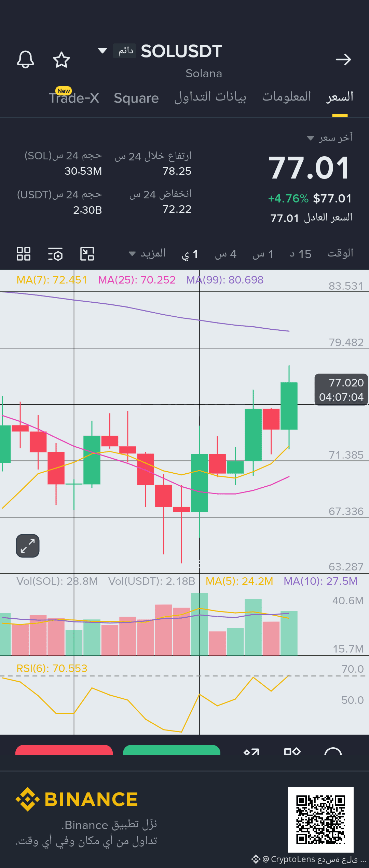Tap the MA(25): 70.252 indicator label
The height and width of the screenshot is (868, 369).
pyautogui.click(x=137, y=280)
